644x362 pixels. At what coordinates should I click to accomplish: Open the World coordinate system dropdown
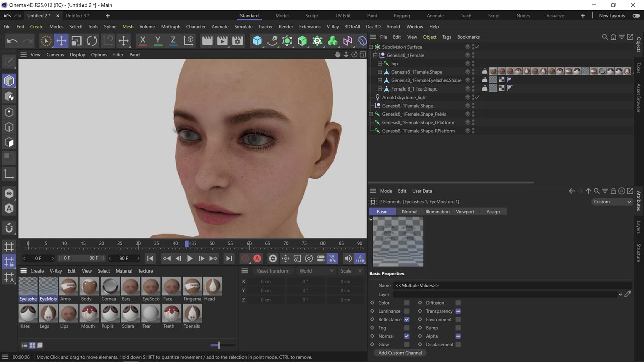pyautogui.click(x=316, y=271)
